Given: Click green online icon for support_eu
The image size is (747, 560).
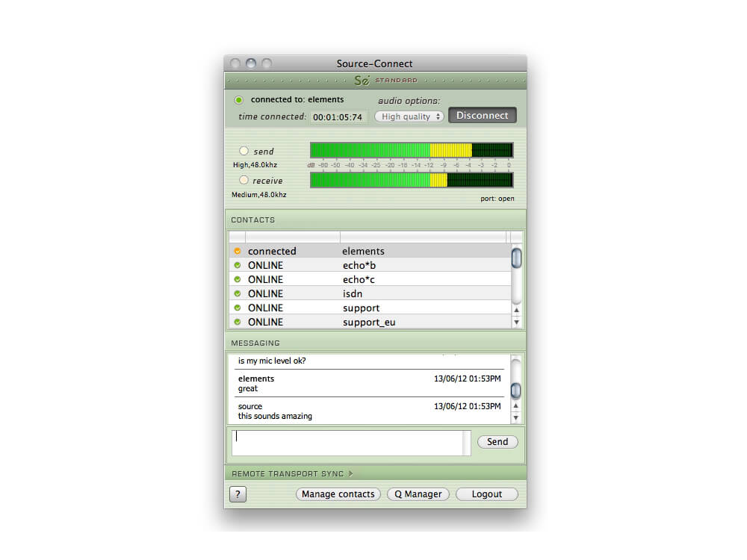Looking at the screenshot, I should [238, 322].
